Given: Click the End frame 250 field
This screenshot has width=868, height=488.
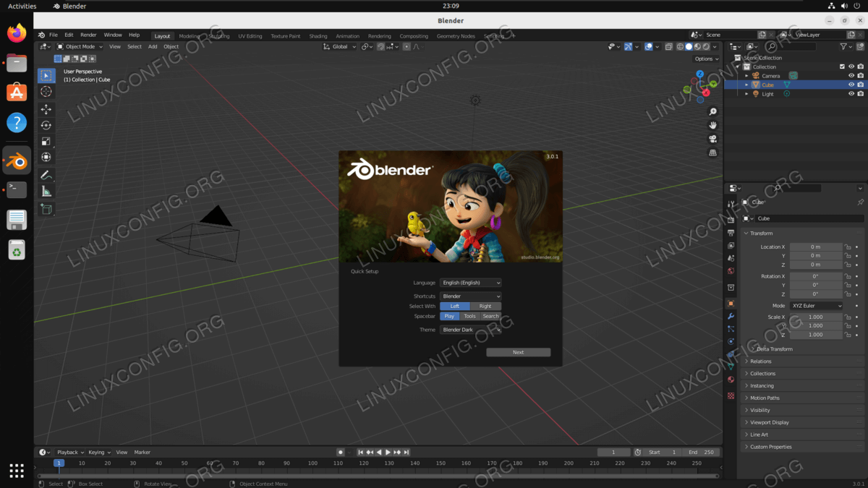Looking at the screenshot, I should point(702,452).
